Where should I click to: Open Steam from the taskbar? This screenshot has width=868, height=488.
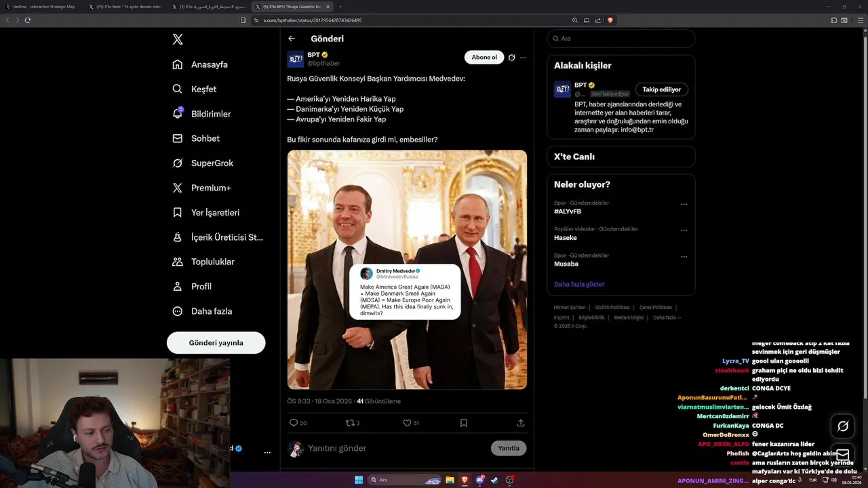point(494,480)
